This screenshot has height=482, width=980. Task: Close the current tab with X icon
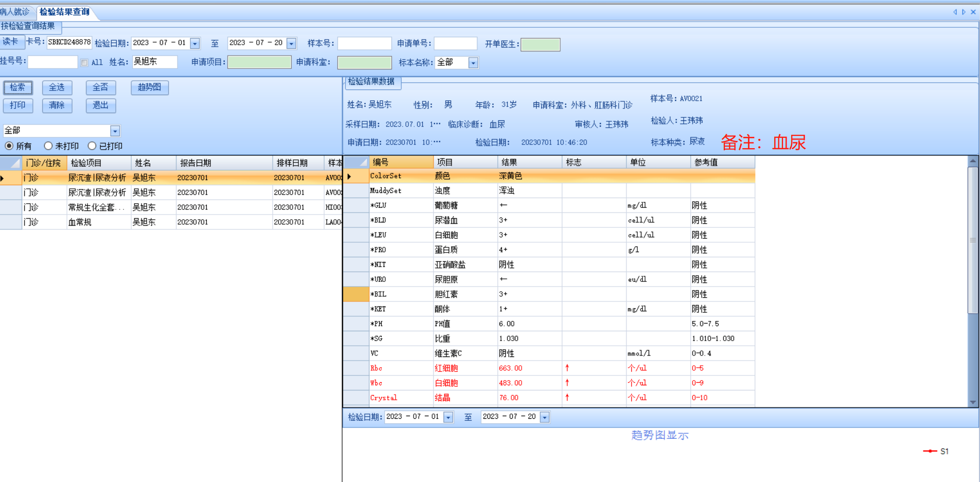(x=973, y=12)
